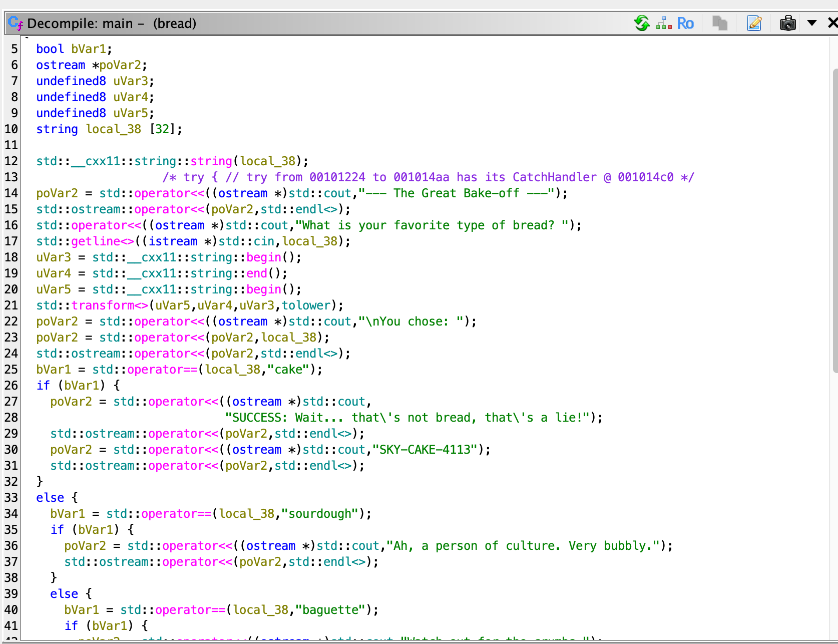This screenshot has width=838, height=644.
Task: Click the tolower argument on line 21
Action: [x=306, y=305]
